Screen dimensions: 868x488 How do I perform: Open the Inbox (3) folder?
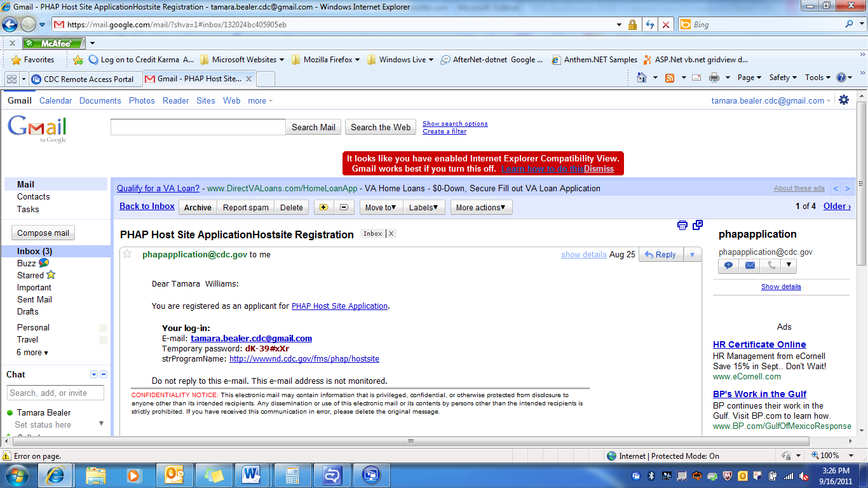coord(35,251)
